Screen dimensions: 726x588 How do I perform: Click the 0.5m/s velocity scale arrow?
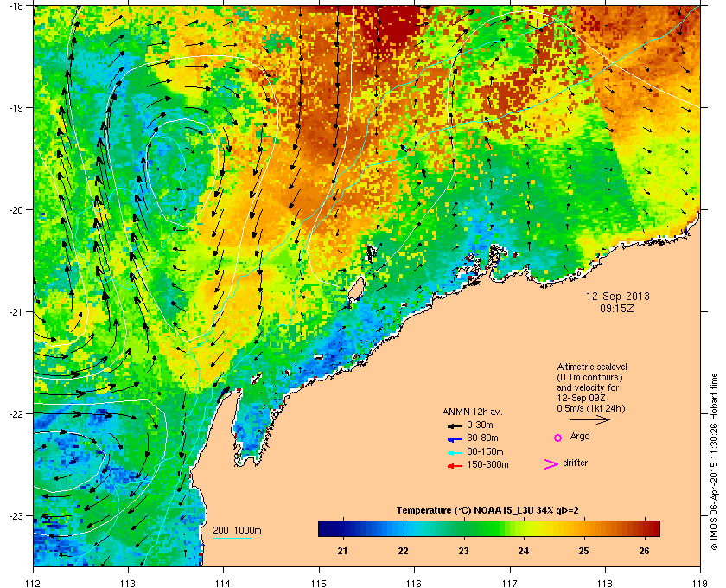pyautogui.click(x=589, y=420)
